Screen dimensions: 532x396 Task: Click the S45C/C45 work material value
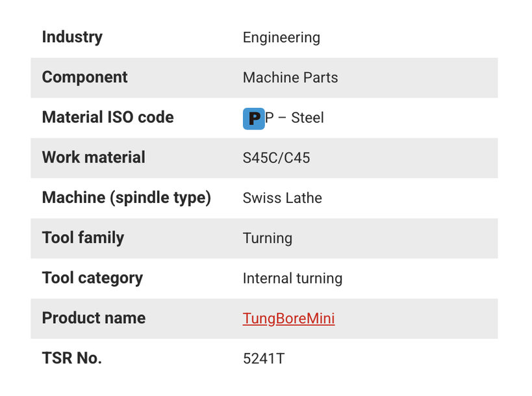tap(277, 158)
